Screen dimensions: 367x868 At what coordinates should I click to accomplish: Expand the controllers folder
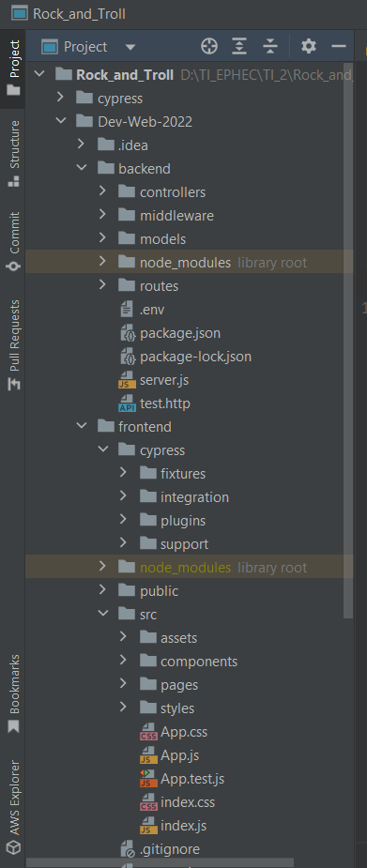coord(102,191)
